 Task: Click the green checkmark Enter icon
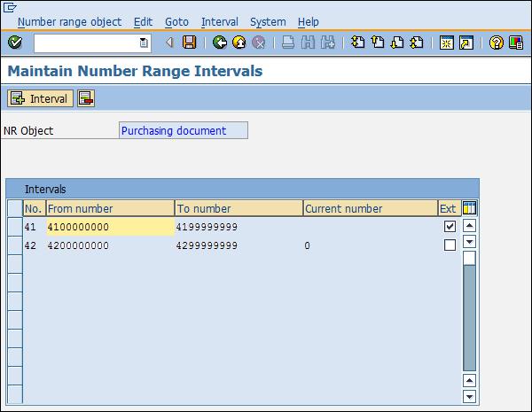point(15,43)
